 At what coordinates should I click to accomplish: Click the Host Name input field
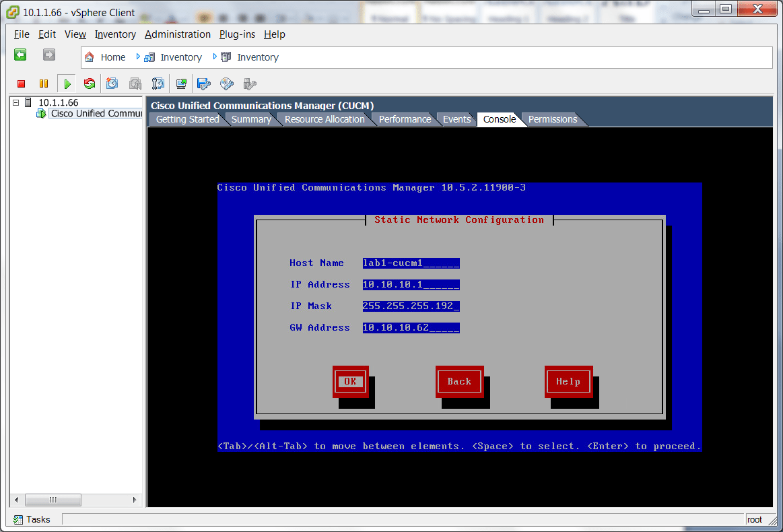(411, 263)
